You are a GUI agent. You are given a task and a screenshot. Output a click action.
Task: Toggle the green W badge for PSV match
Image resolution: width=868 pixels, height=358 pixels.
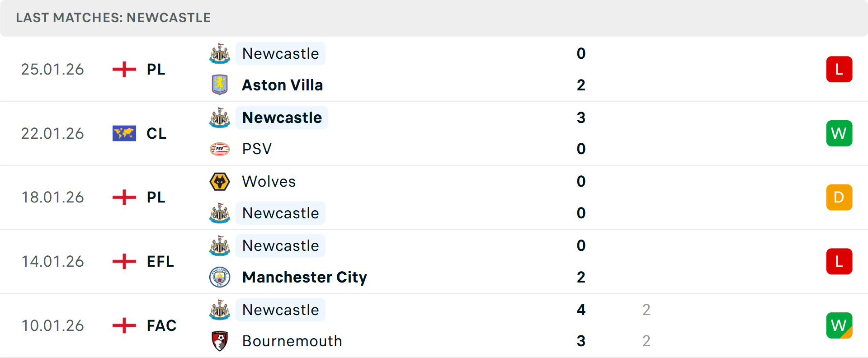pyautogui.click(x=839, y=133)
